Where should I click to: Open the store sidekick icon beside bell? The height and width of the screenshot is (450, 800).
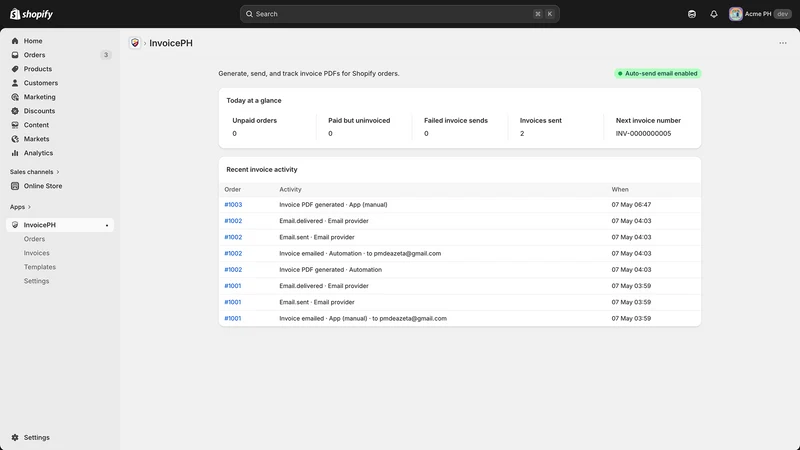point(691,14)
